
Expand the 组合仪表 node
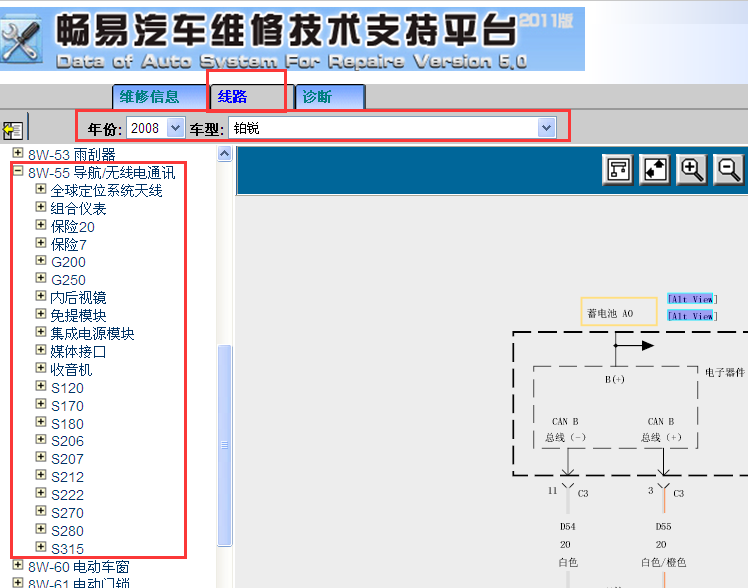41,207
